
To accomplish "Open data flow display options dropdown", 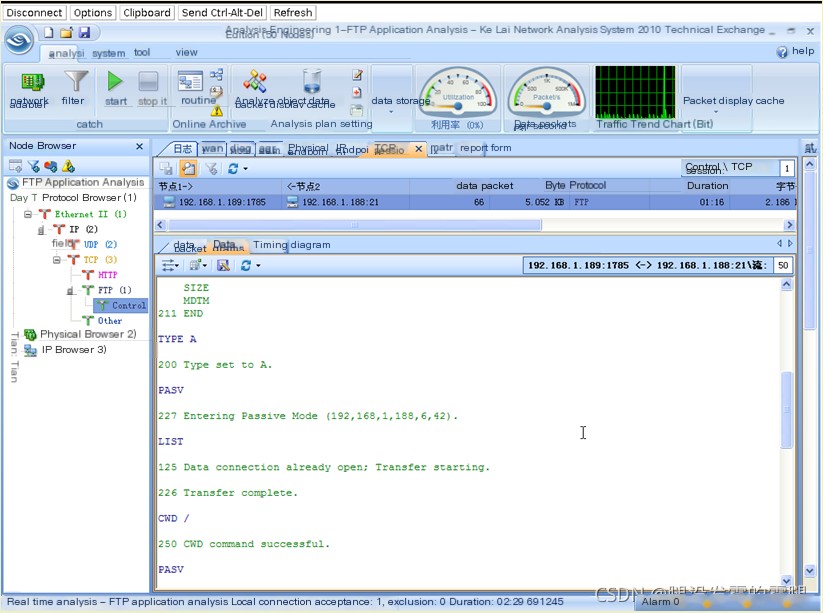I will (170, 266).
